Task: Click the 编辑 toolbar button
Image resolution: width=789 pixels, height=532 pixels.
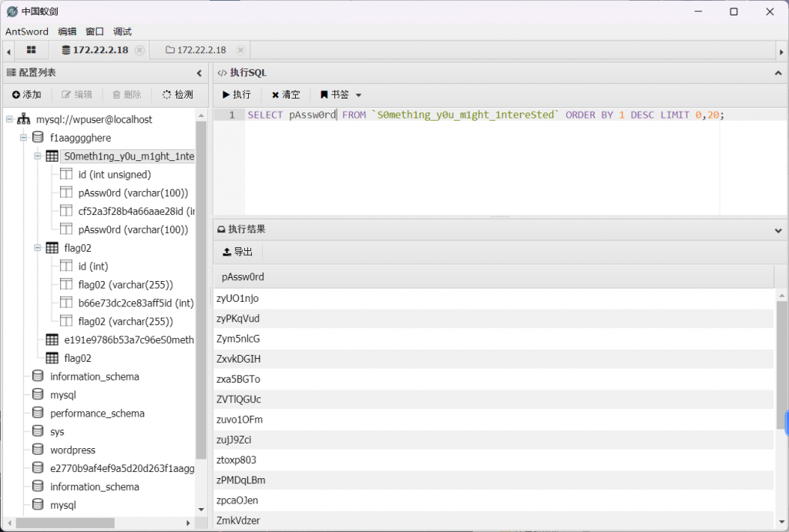Action: click(77, 95)
